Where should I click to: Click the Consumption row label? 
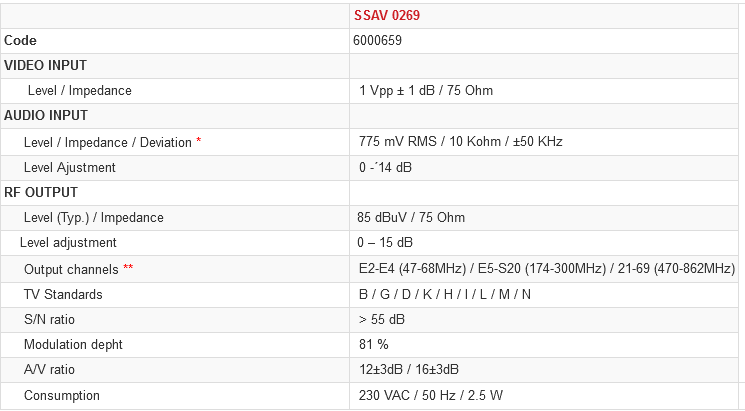point(62,396)
